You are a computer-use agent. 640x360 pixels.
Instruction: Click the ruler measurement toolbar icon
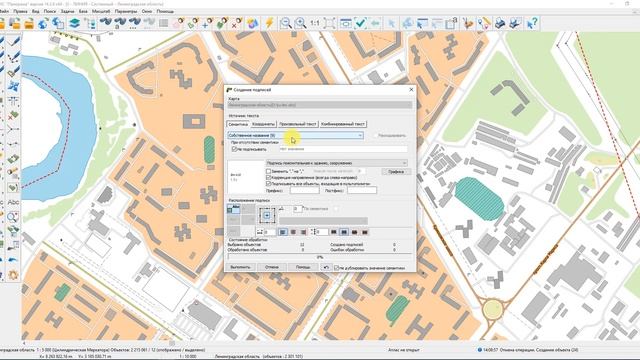pyautogui.click(x=484, y=23)
